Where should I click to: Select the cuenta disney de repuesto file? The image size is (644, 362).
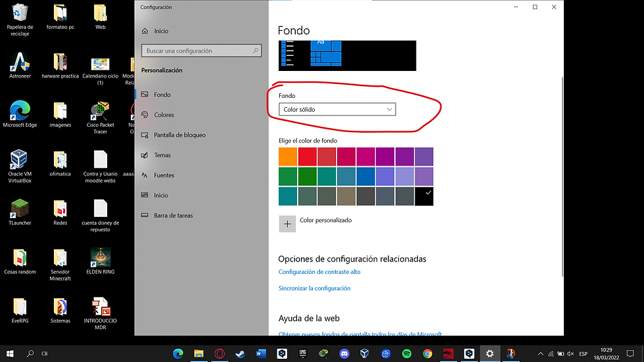[100, 215]
